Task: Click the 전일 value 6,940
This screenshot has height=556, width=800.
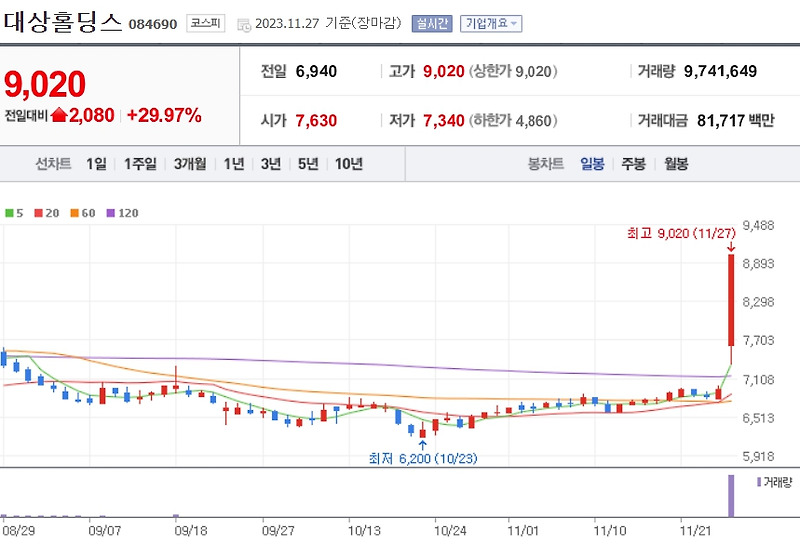Action: pos(316,71)
